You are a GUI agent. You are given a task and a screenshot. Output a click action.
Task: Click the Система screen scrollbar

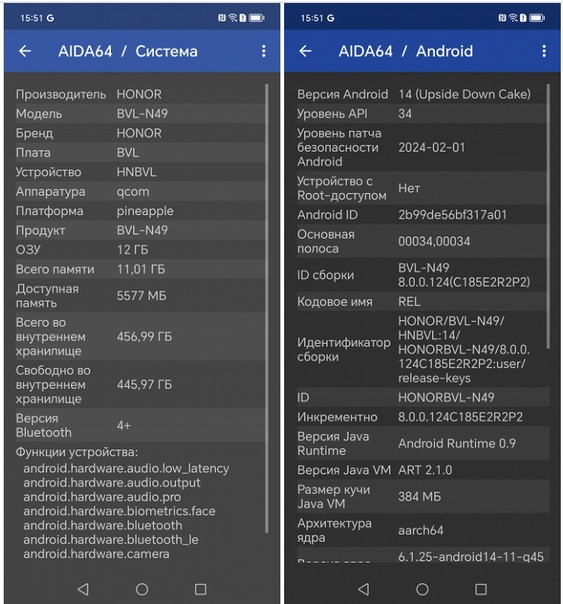(266, 308)
